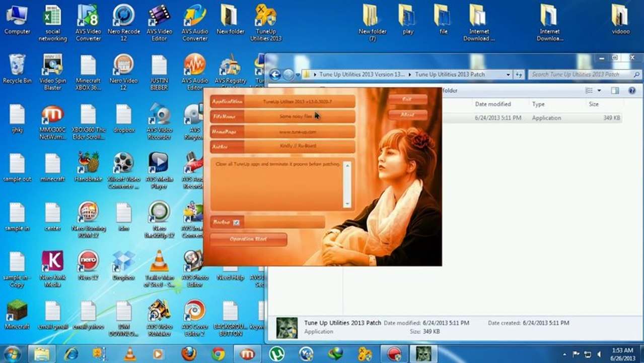Toggle the Explorer preview pane button
The image size is (644, 363).
click(x=615, y=91)
